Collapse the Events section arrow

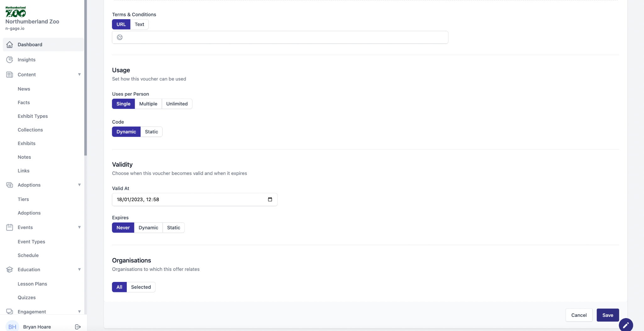[79, 227]
